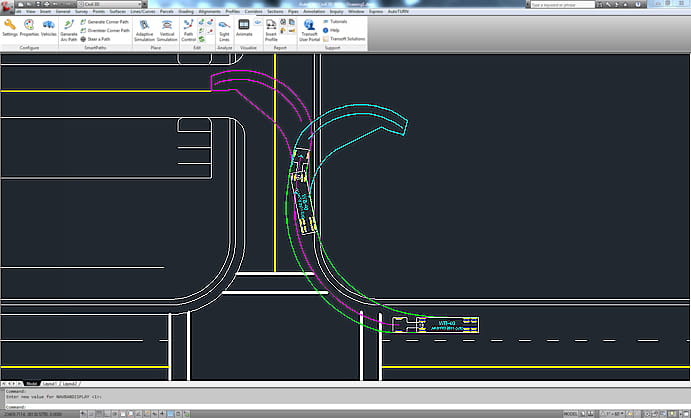Switch to the Model tab
The image size is (691, 418).
tap(31, 384)
